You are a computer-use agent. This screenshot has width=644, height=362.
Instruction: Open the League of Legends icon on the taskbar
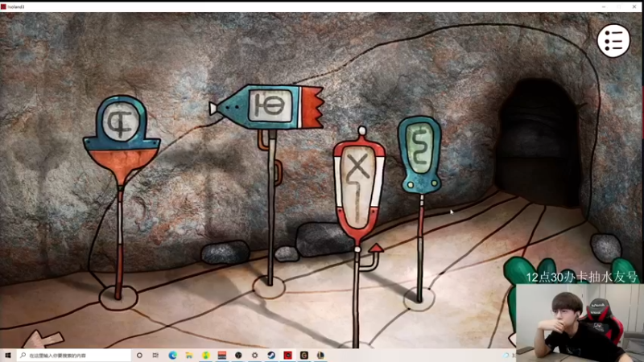pyautogui.click(x=320, y=355)
